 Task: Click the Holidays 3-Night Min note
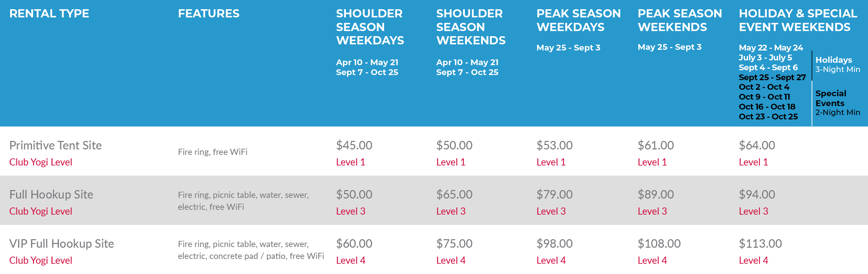[837, 64]
